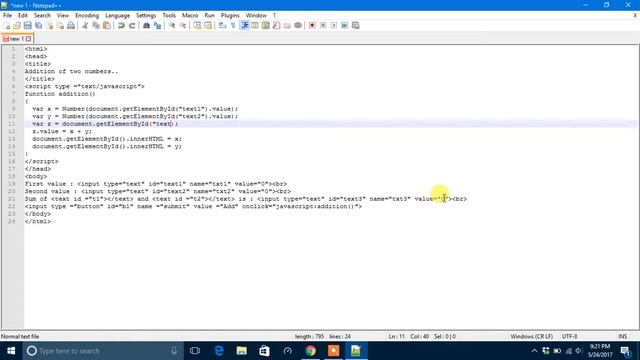Enable synchronized horizontal scrolling

point(208,25)
